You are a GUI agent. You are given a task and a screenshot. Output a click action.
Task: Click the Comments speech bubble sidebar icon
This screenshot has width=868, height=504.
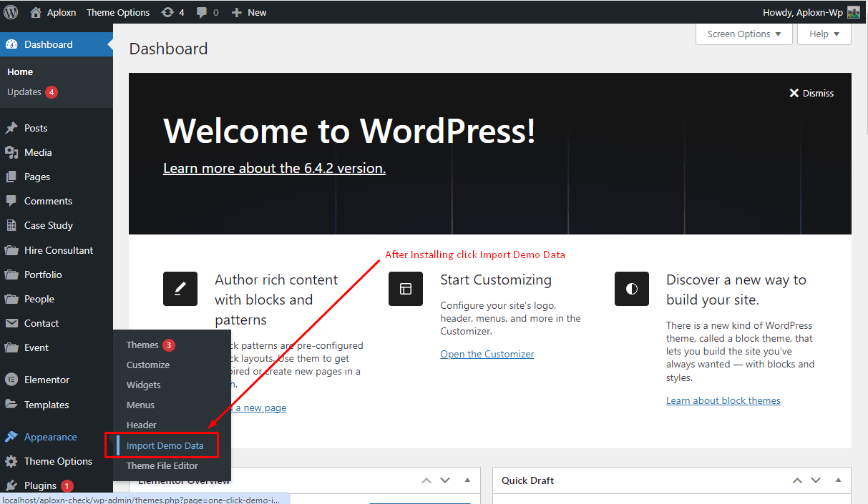[x=11, y=201]
